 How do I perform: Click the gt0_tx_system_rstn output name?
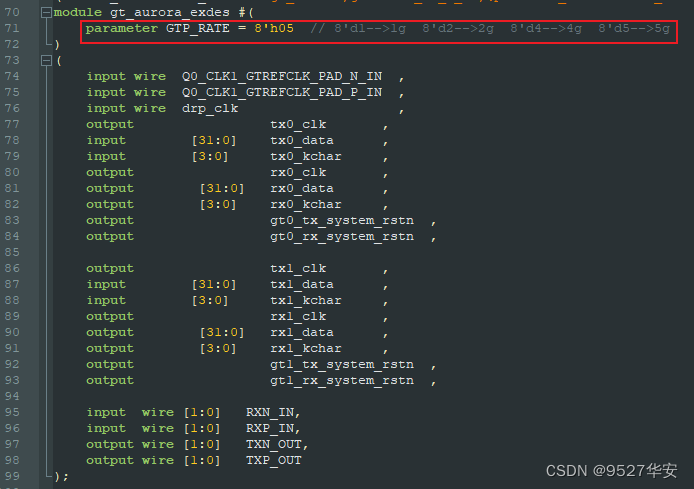point(342,220)
